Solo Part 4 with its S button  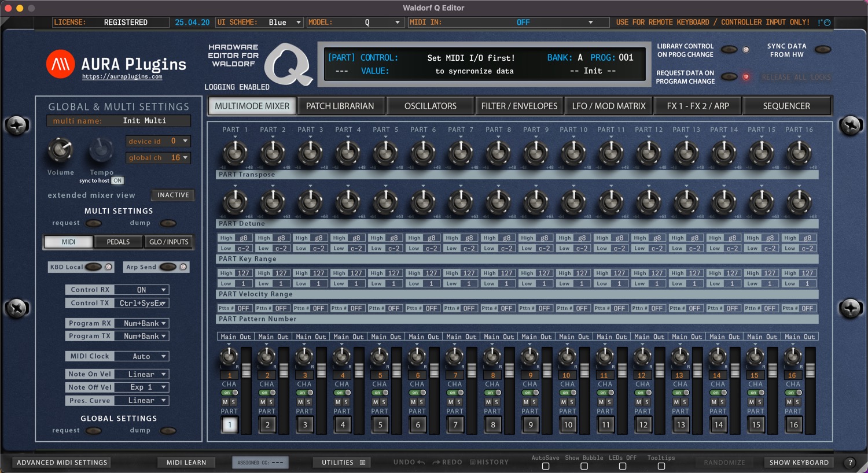click(x=346, y=402)
